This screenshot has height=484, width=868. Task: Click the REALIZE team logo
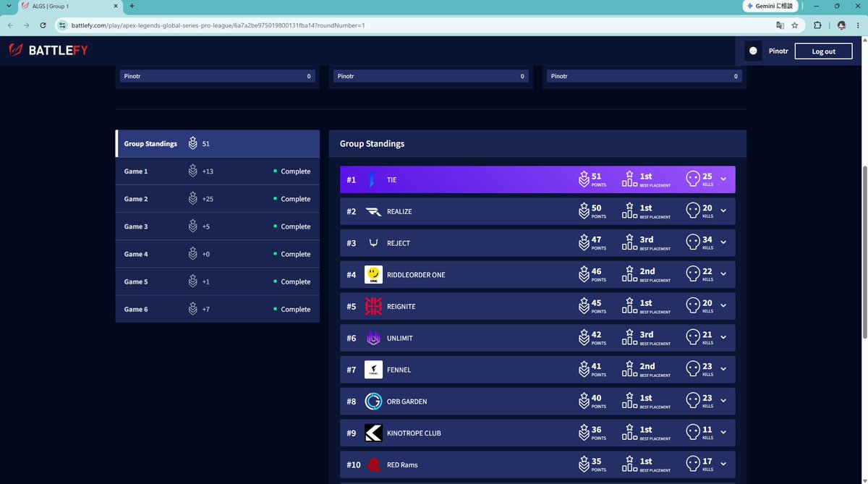coord(373,212)
